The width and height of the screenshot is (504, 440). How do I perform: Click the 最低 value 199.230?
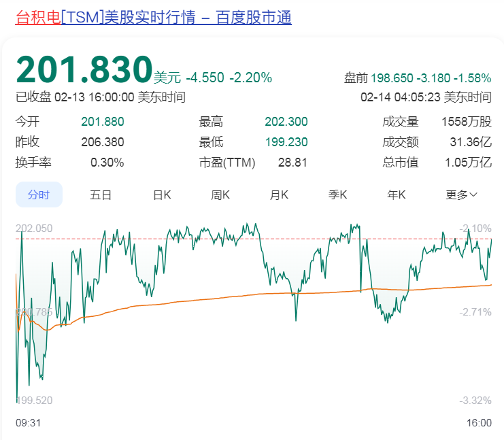coord(286,142)
